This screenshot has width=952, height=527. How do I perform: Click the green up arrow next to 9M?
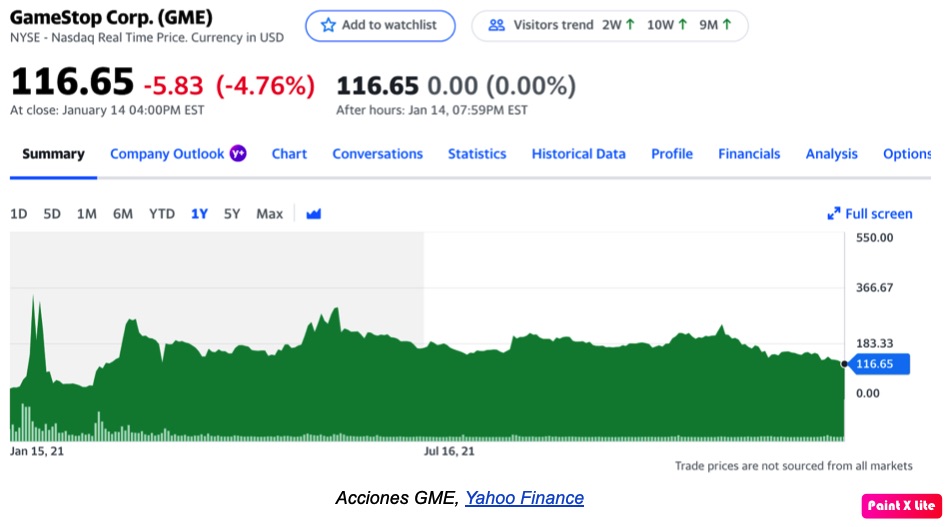pyautogui.click(x=727, y=25)
